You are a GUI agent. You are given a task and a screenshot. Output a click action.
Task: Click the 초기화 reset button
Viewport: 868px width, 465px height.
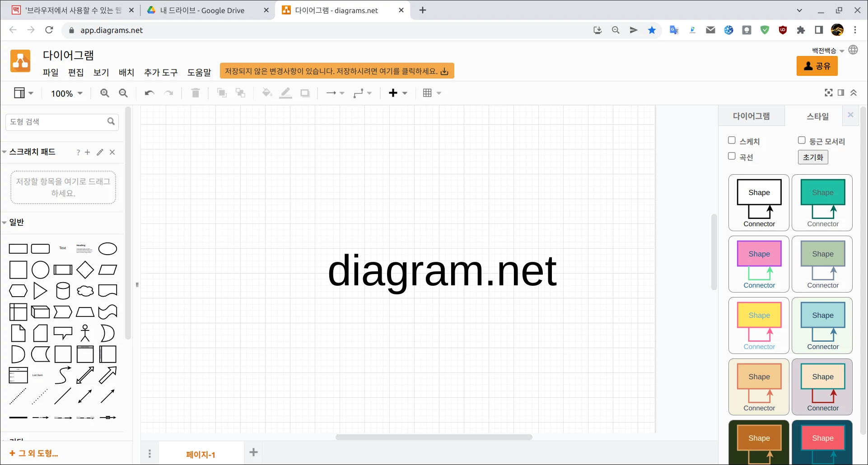[813, 157]
